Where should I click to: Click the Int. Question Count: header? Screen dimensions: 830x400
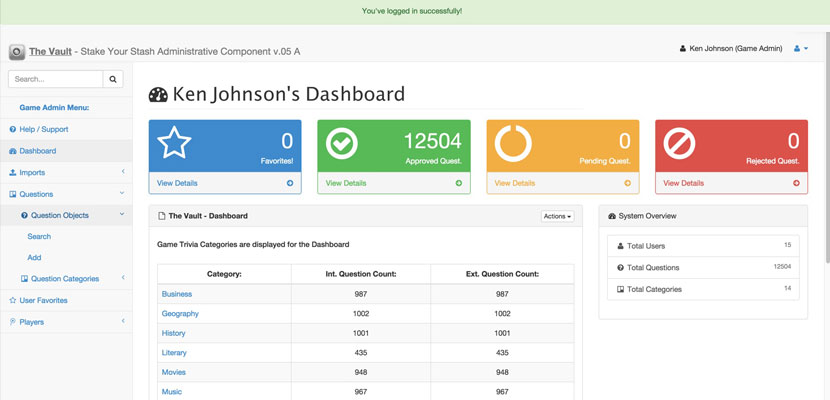(361, 274)
